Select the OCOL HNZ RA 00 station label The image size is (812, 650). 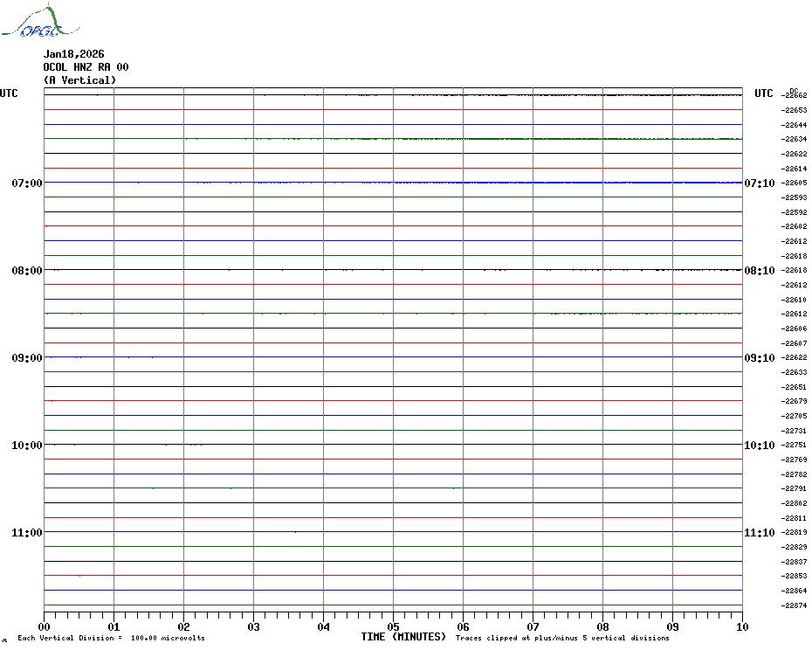point(86,67)
